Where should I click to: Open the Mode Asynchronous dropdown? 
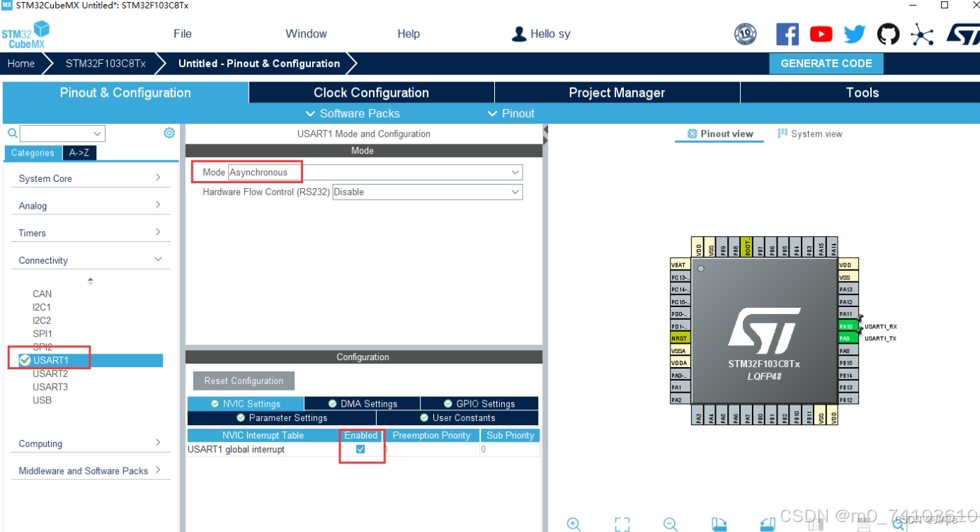coord(375,172)
